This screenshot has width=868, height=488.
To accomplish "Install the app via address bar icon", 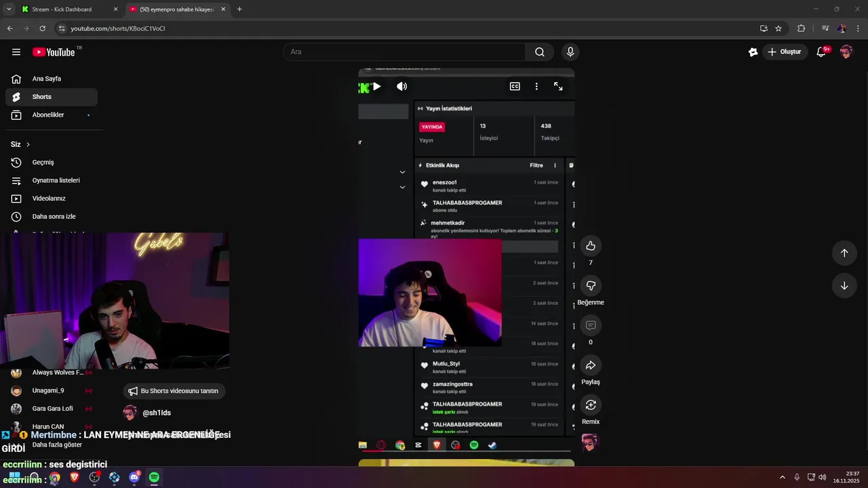I will 764,28.
